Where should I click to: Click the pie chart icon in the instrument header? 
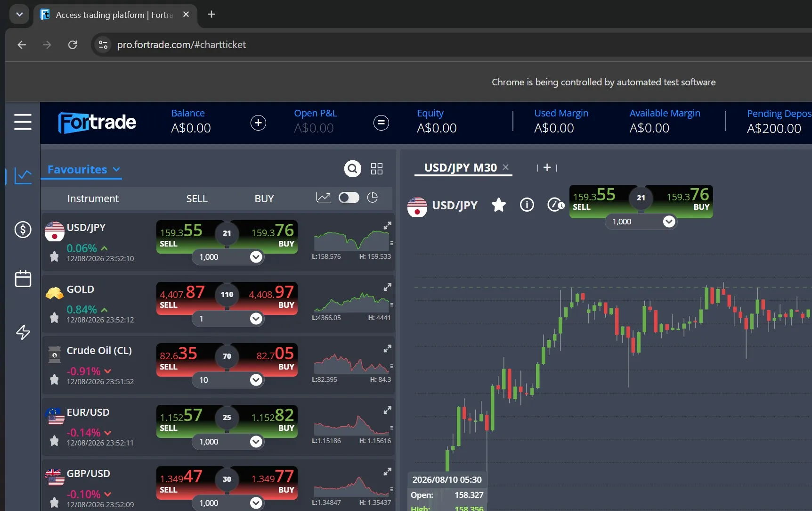[x=373, y=198]
